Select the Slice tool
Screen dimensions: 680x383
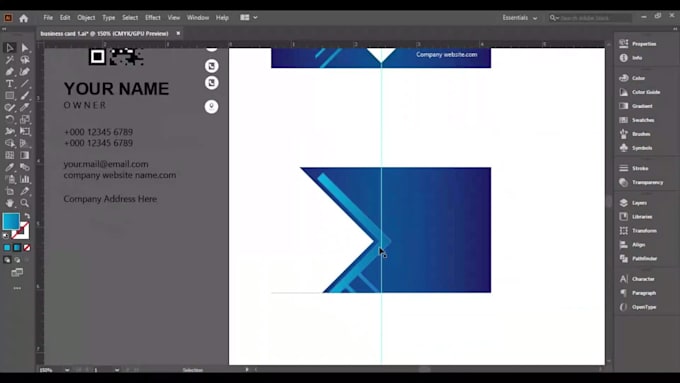(x=25, y=191)
